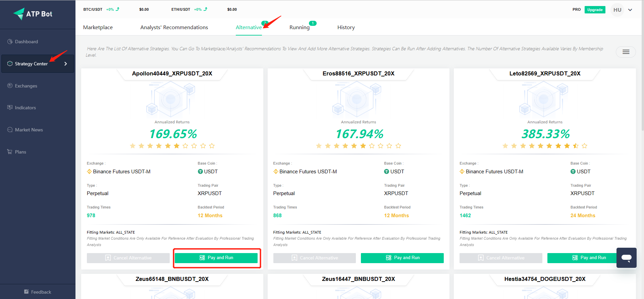The width and height of the screenshot is (644, 299).
Task: Cancel Alternative for Leto82569 strategy
Action: pos(501,258)
